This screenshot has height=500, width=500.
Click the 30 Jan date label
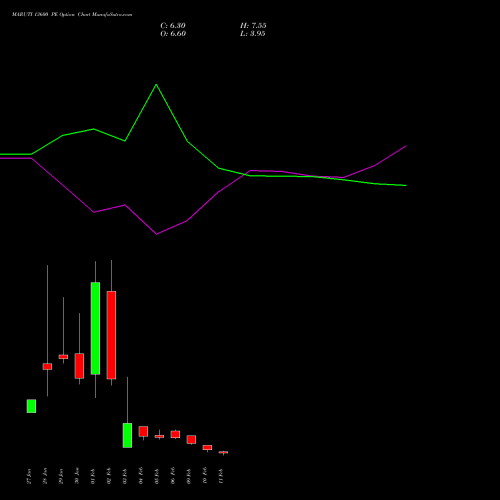(77, 476)
